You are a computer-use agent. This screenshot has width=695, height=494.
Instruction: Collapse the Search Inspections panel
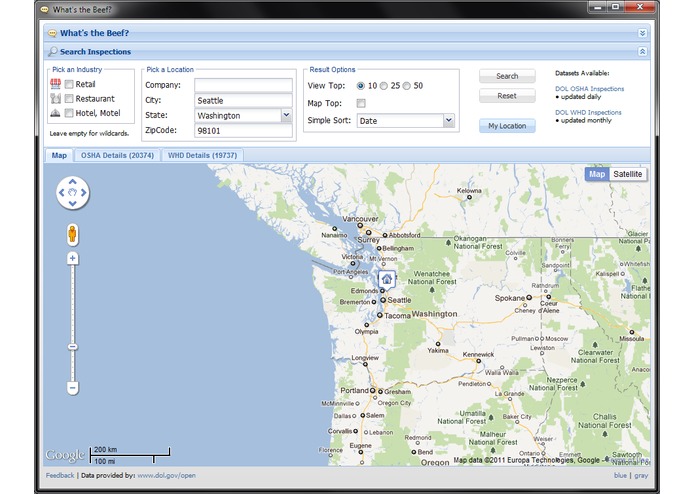[x=642, y=51]
